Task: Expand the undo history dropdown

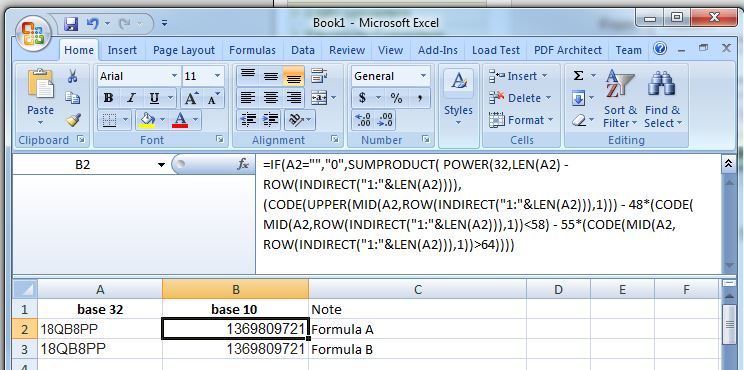Action: click(x=107, y=23)
